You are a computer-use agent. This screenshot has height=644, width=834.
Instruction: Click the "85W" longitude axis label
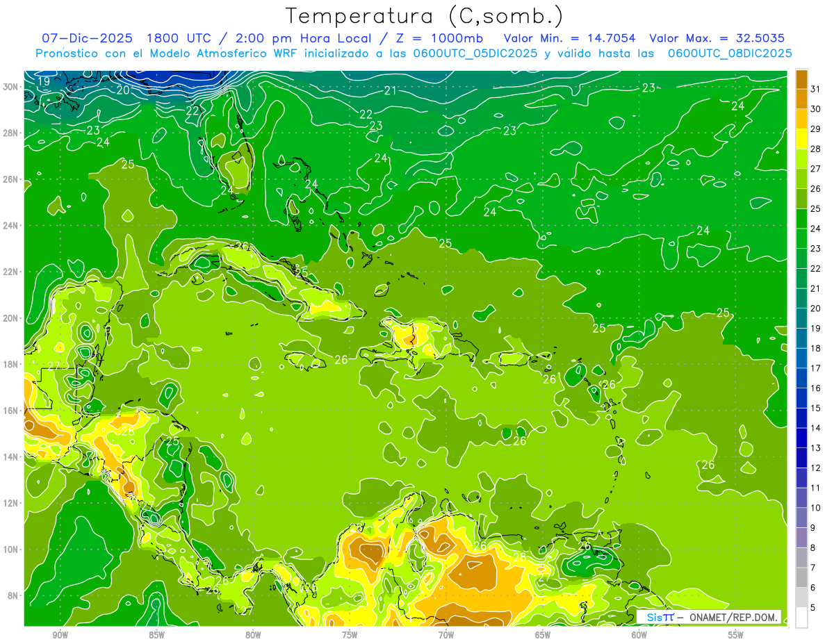point(156,635)
